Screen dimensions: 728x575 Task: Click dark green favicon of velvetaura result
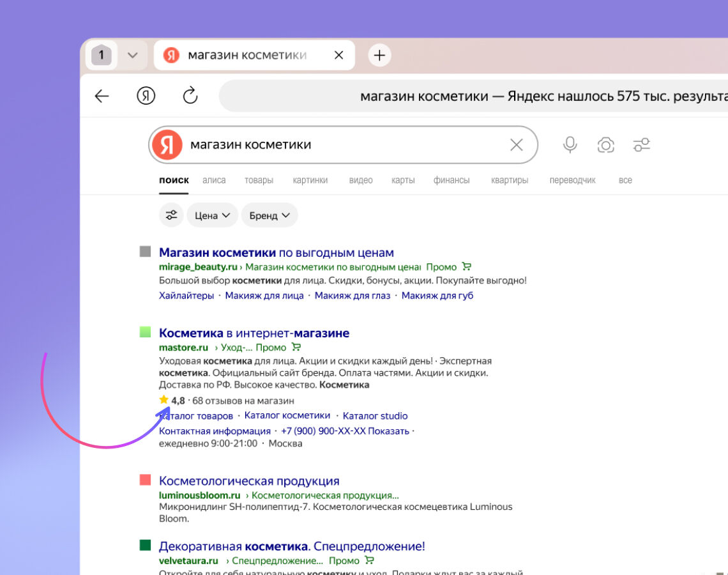coord(146,545)
